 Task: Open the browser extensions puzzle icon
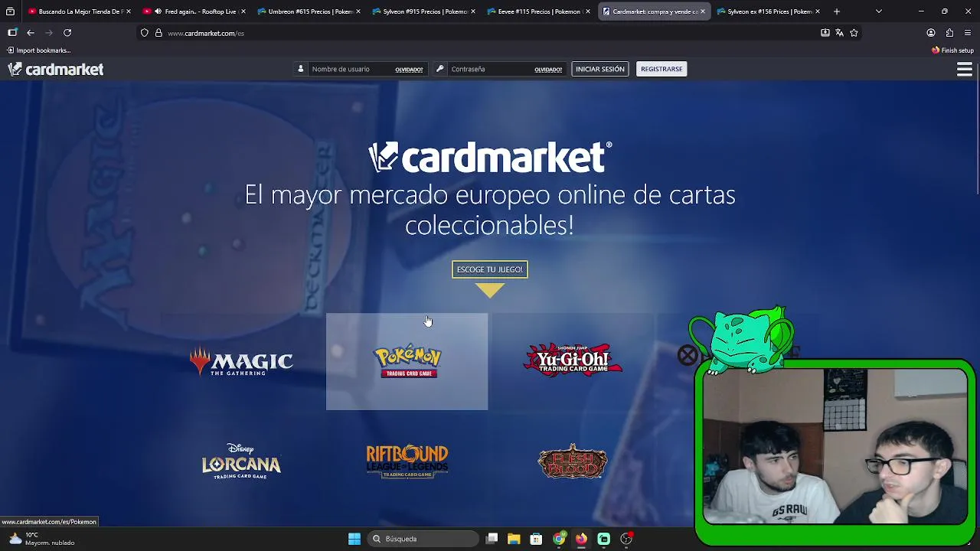point(949,33)
